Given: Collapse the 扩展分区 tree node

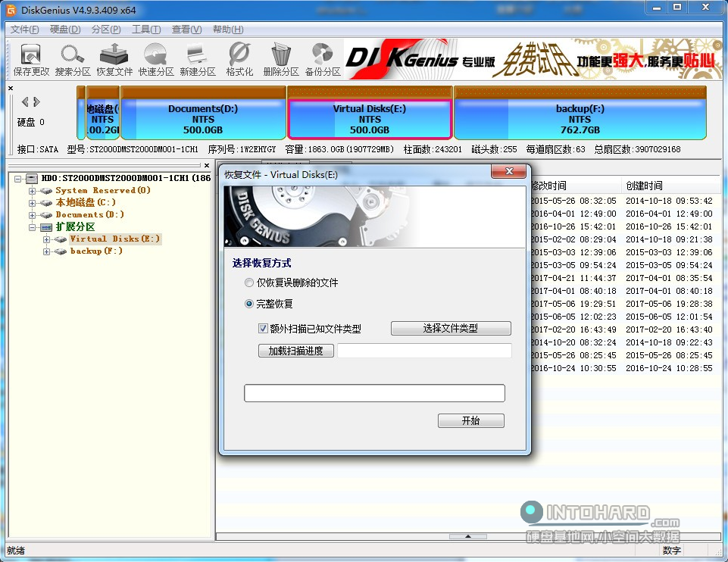Looking at the screenshot, I should [33, 227].
